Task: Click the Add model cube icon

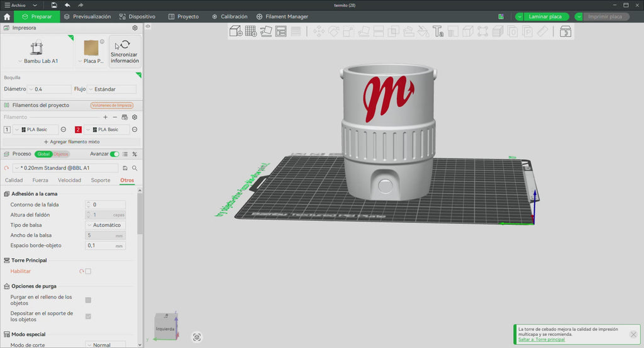Action: pyautogui.click(x=236, y=31)
